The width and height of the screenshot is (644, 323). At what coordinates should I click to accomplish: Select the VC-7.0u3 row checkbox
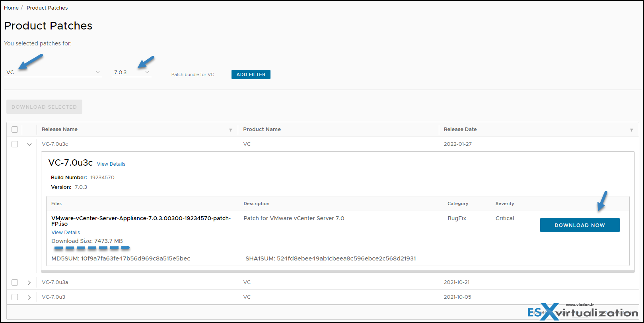coord(15,297)
